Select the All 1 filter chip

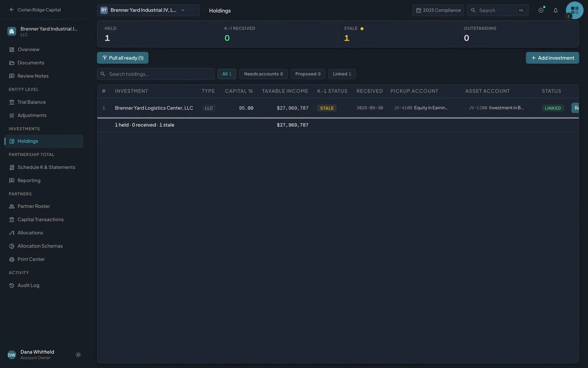pyautogui.click(x=227, y=74)
